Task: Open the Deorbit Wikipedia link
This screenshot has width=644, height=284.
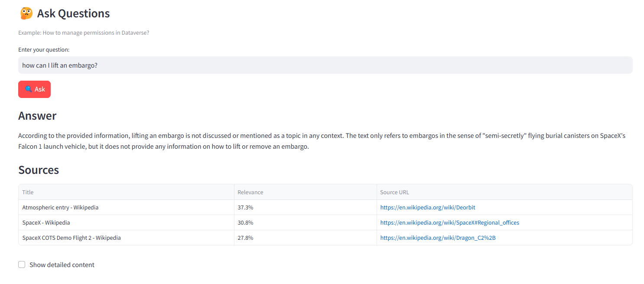Action: tap(427, 208)
